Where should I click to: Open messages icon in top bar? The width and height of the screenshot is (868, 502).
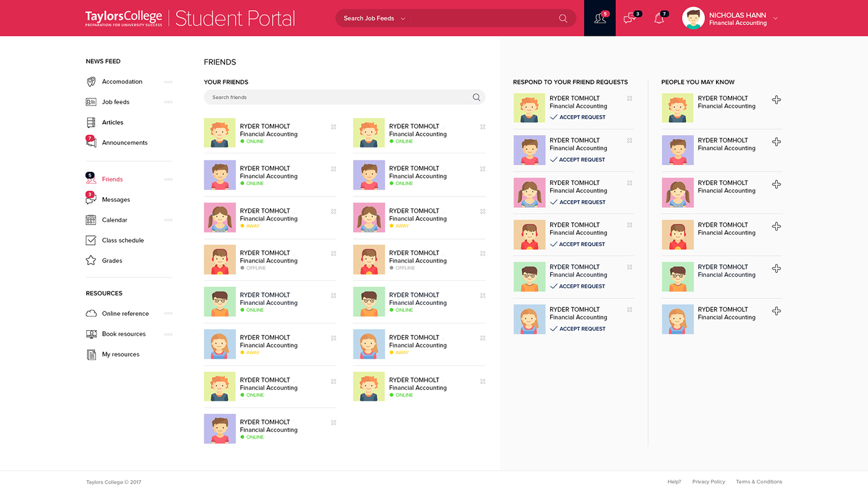tap(629, 19)
